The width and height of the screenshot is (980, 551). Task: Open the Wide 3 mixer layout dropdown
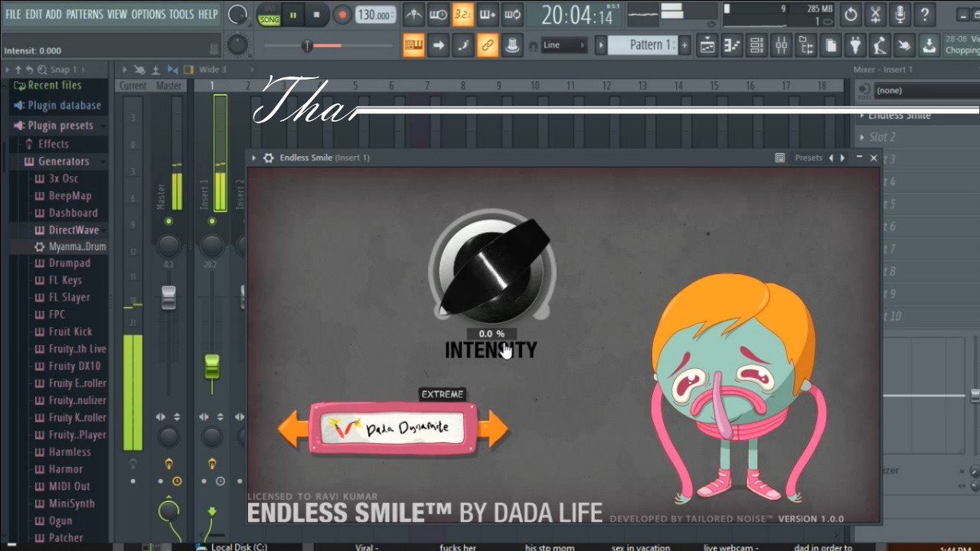pos(213,70)
